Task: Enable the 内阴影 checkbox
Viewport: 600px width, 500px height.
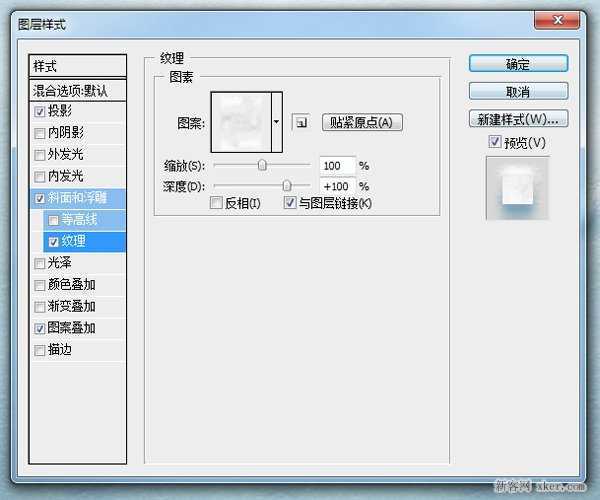Action: point(39,133)
